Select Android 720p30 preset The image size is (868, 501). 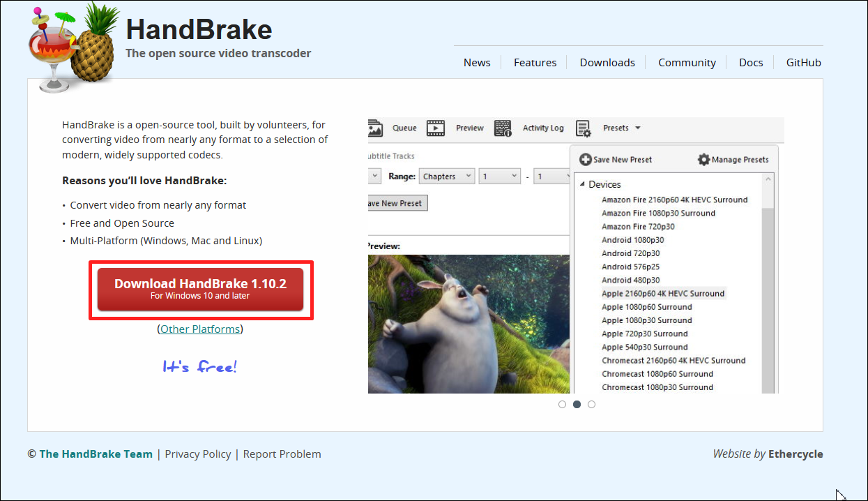tap(630, 253)
